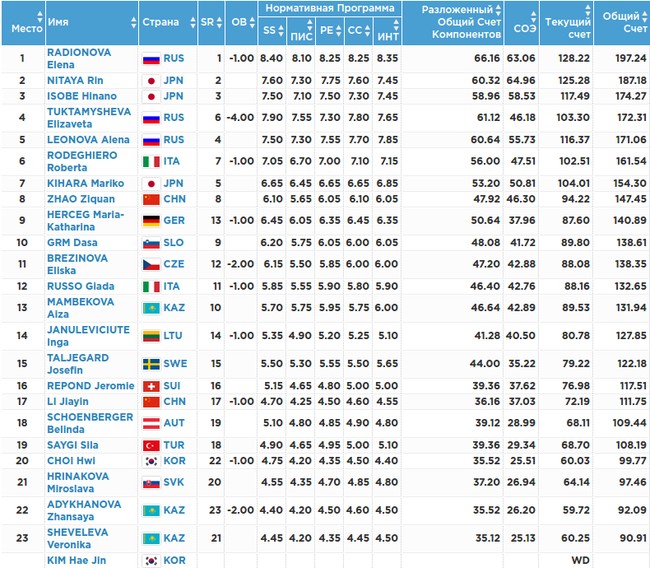
Task: Click the Lithuanian flag next to LTU
Action: [x=150, y=336]
